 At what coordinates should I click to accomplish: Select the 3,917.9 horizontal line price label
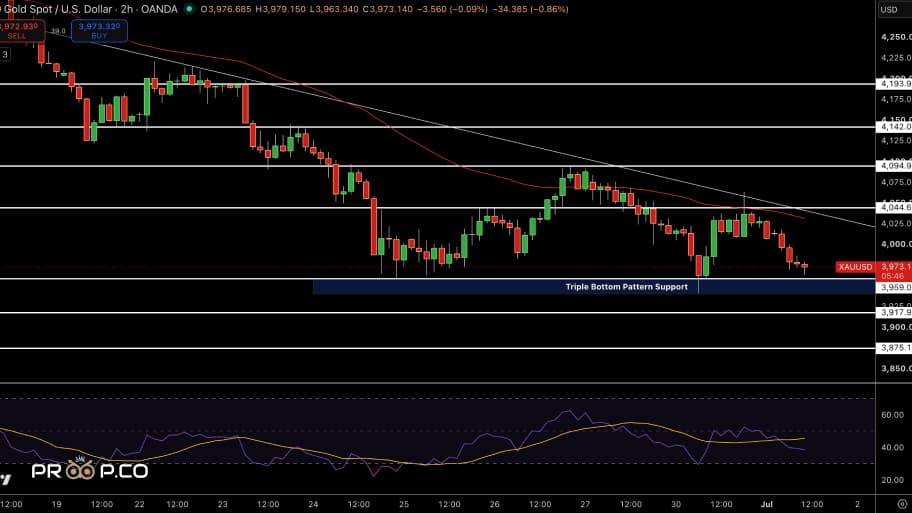895,312
